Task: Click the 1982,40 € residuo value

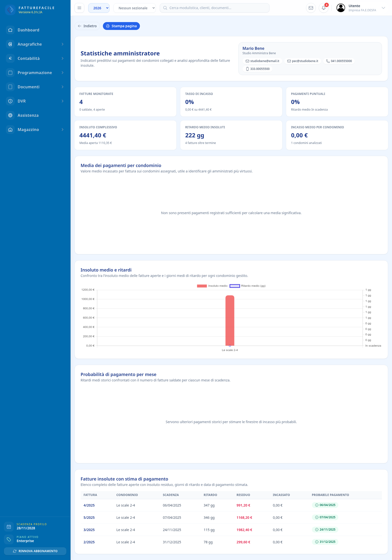Action: [244, 530]
